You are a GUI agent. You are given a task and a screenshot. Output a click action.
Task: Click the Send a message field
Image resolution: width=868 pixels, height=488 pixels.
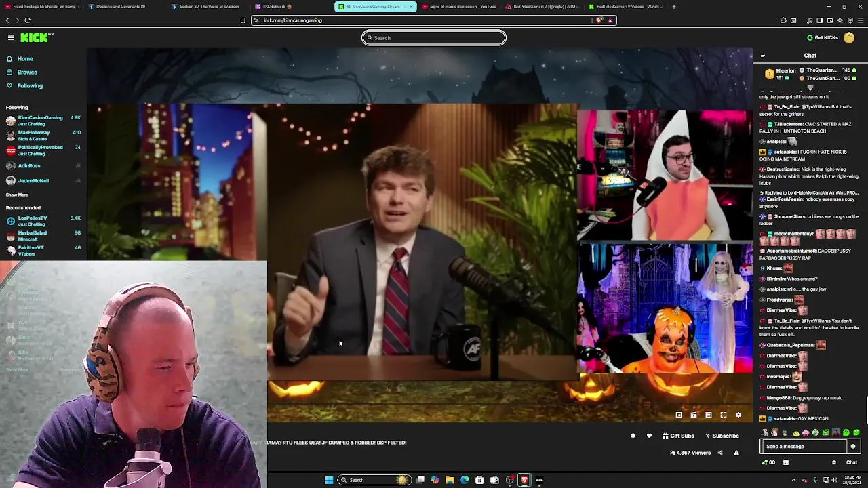(804, 447)
